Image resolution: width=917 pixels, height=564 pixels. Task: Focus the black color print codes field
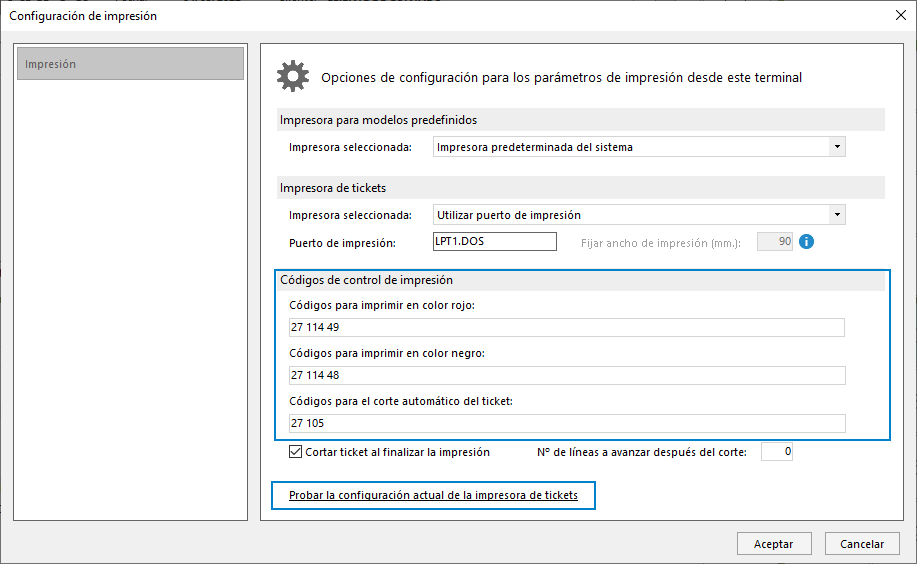[x=567, y=375]
